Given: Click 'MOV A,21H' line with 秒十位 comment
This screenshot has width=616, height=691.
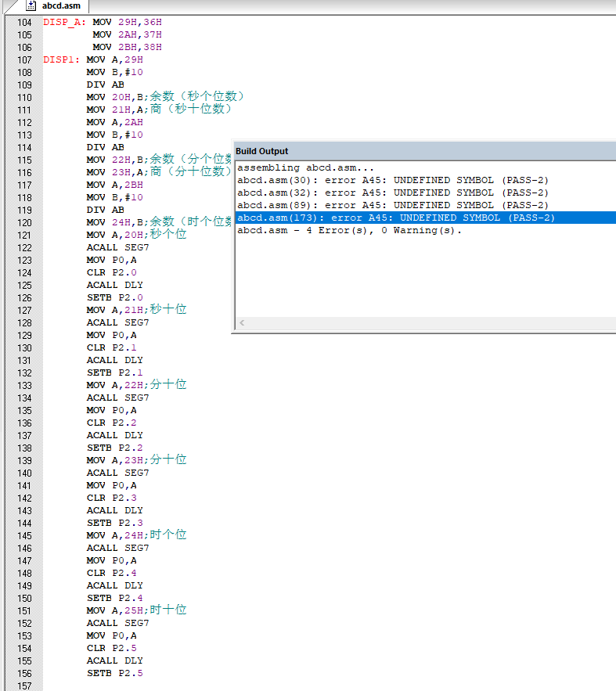Looking at the screenshot, I should pyautogui.click(x=137, y=310).
